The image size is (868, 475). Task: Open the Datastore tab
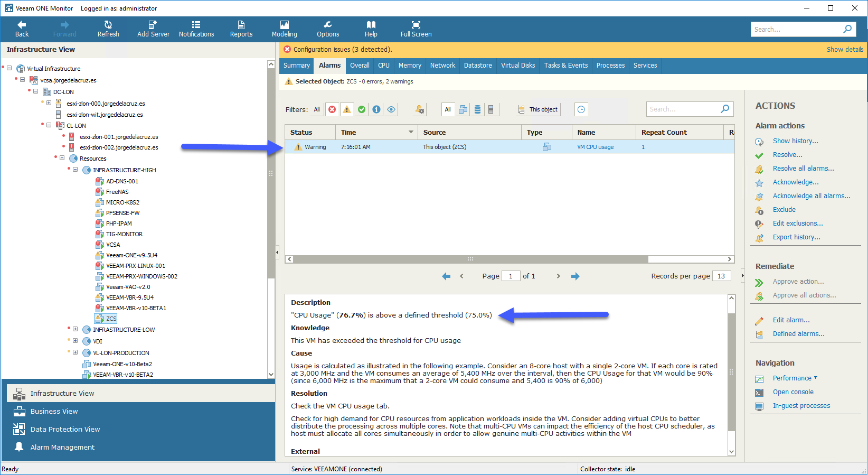point(478,66)
